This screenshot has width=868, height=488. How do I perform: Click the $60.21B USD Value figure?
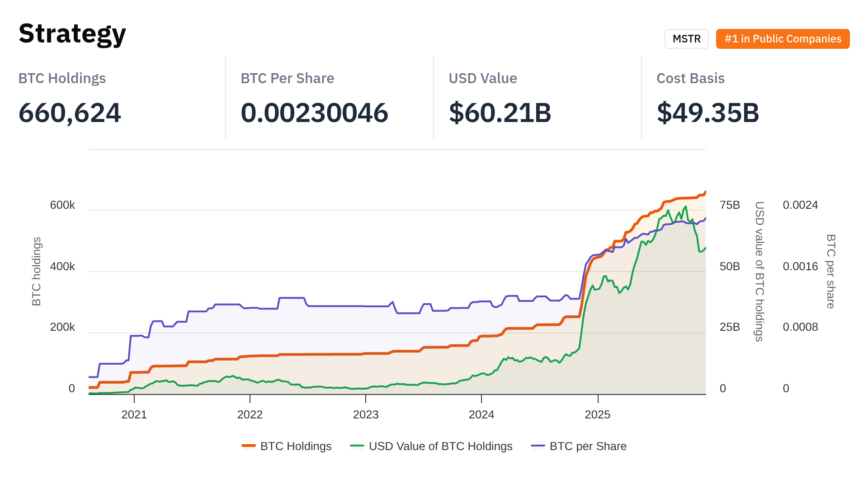click(x=500, y=113)
